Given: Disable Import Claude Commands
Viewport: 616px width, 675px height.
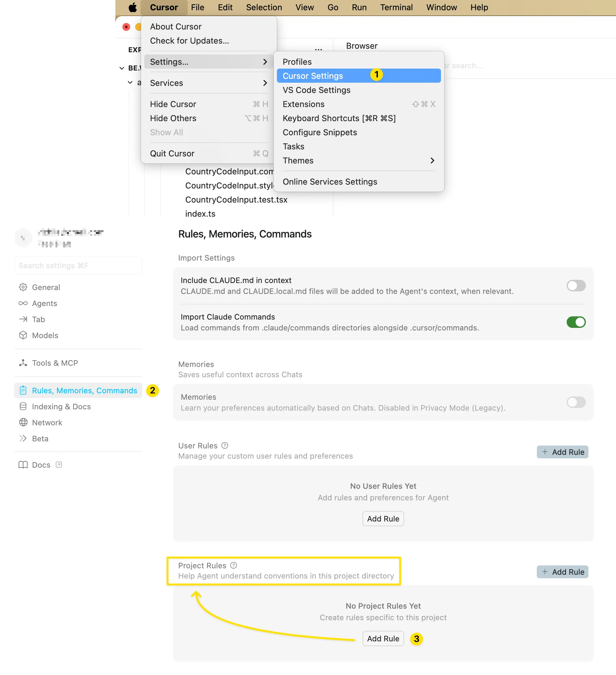Looking at the screenshot, I should pos(576,322).
